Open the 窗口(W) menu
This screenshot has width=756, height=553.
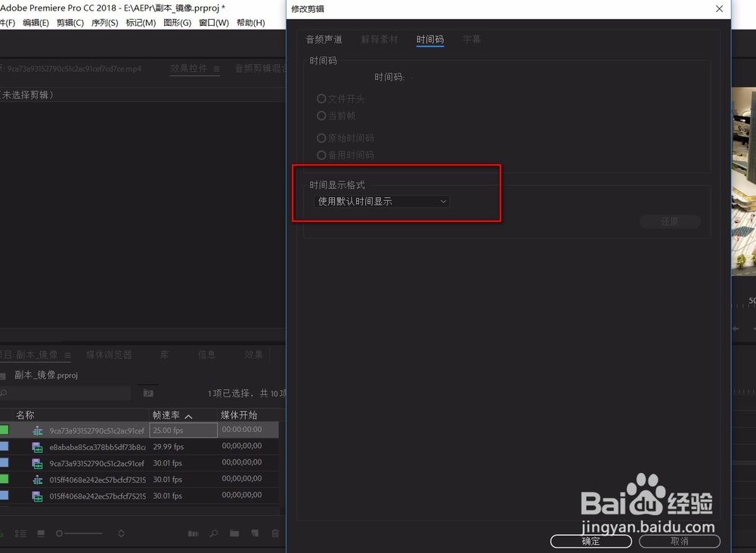click(x=214, y=23)
